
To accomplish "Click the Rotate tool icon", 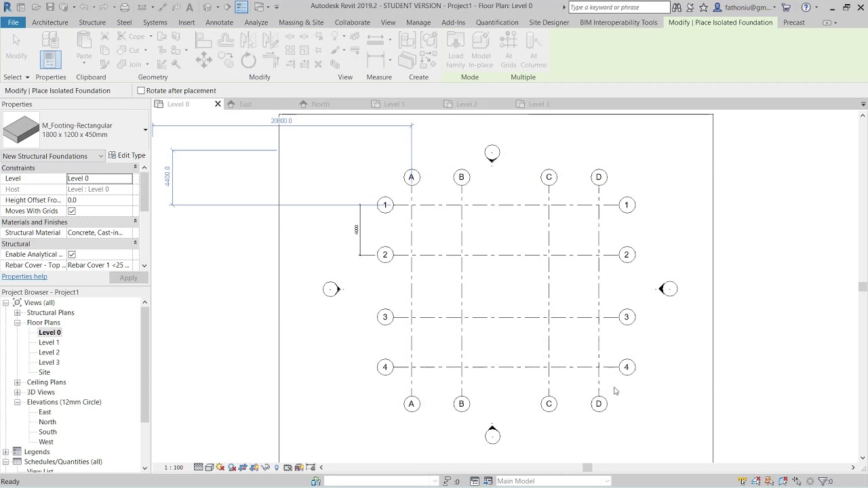I will (248, 60).
